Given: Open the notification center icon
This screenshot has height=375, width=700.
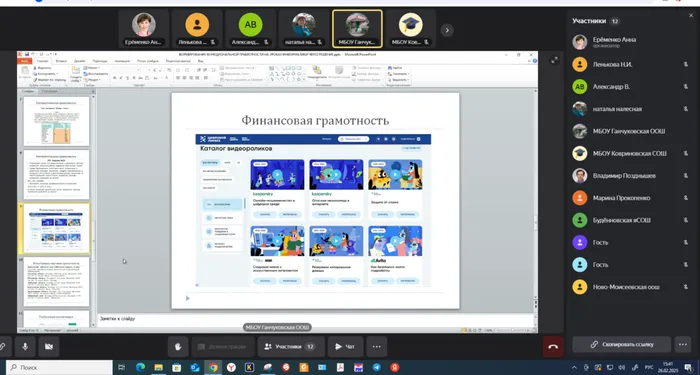Looking at the screenshot, I should pyautogui.click(x=688, y=367).
